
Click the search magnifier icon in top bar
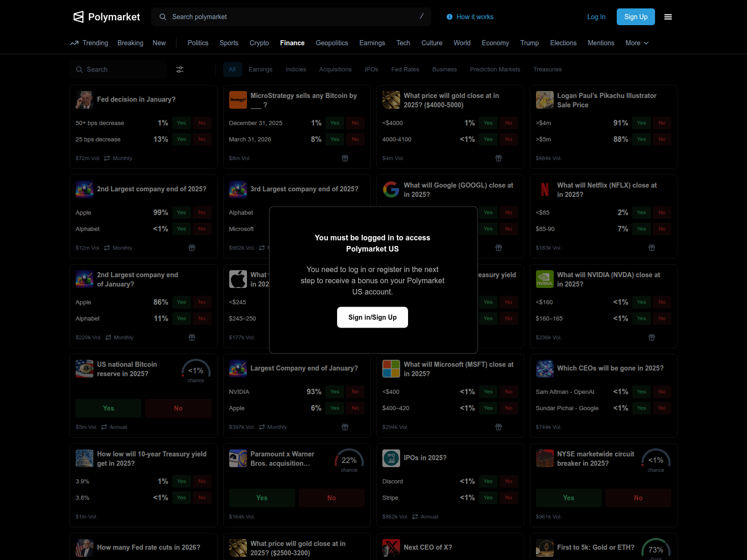point(163,17)
